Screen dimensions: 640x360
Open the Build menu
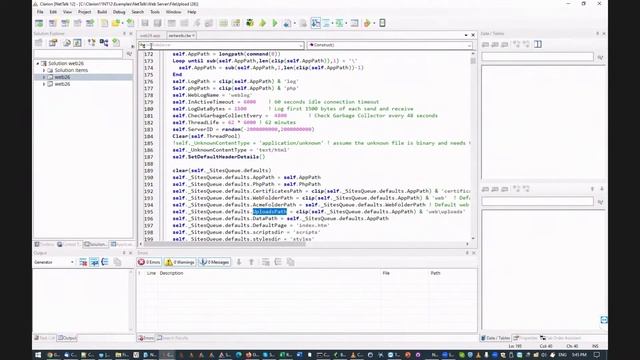102,12
